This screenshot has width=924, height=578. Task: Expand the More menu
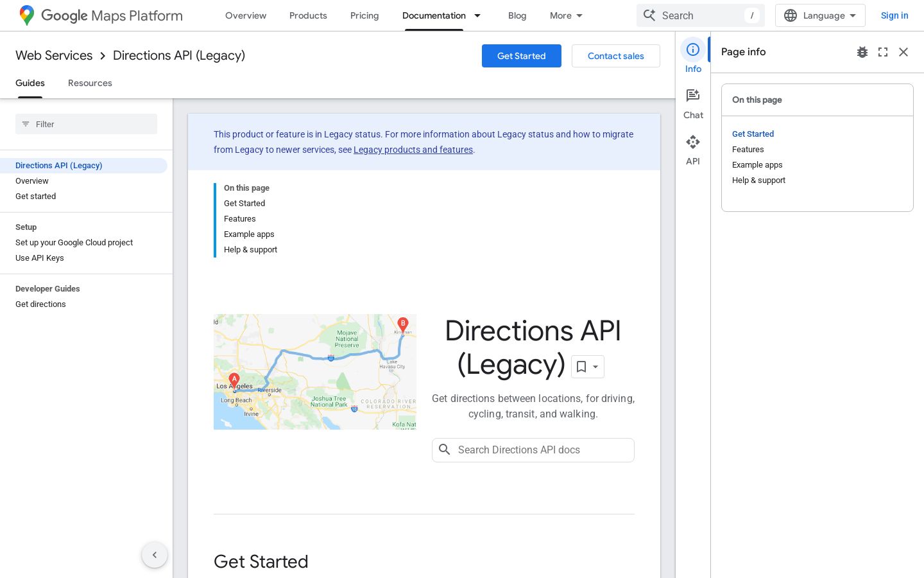[566, 15]
